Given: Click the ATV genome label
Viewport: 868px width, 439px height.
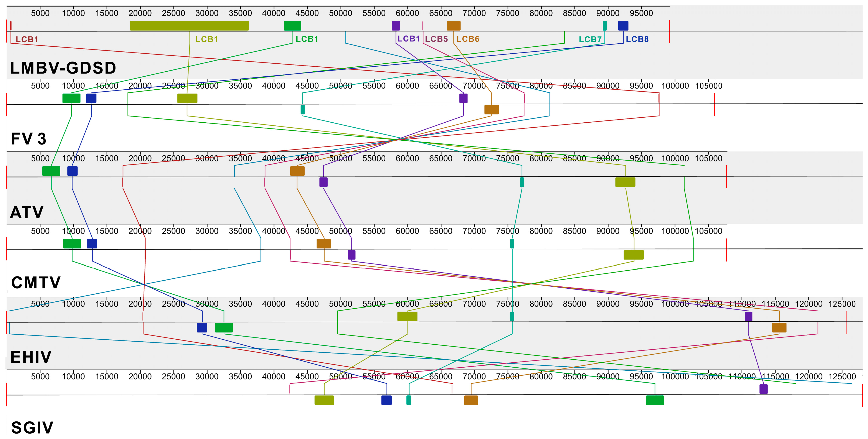Looking at the screenshot, I should tap(27, 213).
